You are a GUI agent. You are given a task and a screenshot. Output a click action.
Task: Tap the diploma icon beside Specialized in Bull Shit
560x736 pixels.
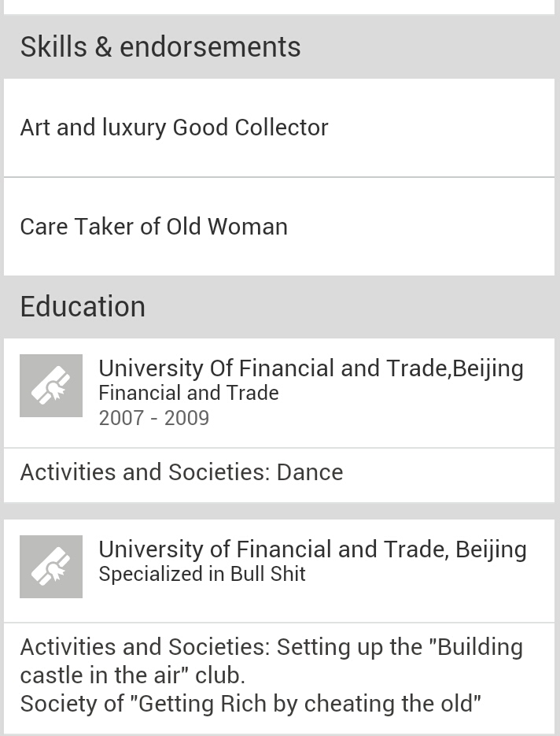click(51, 567)
